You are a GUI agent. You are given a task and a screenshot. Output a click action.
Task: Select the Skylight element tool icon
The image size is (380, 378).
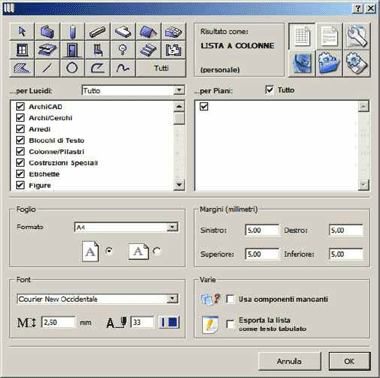(47, 50)
